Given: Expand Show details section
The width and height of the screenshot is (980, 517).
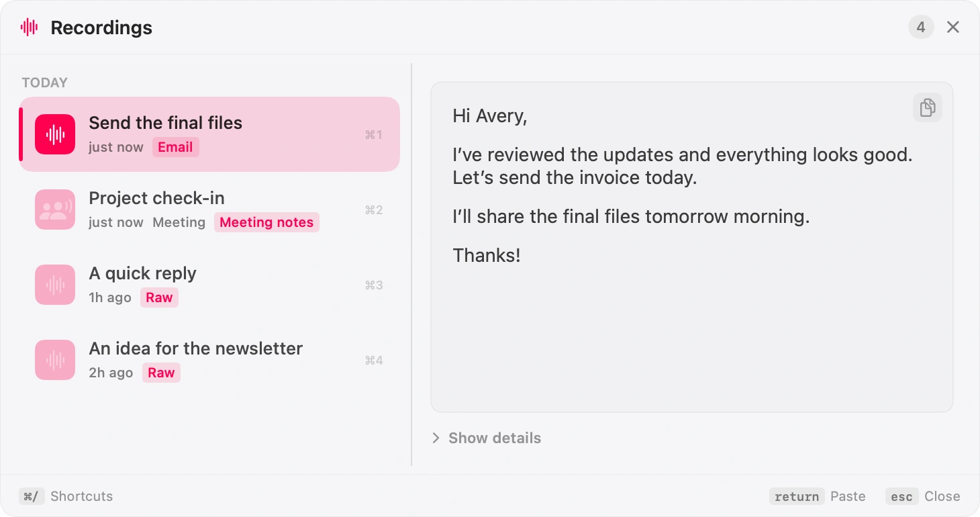Looking at the screenshot, I should [x=487, y=438].
